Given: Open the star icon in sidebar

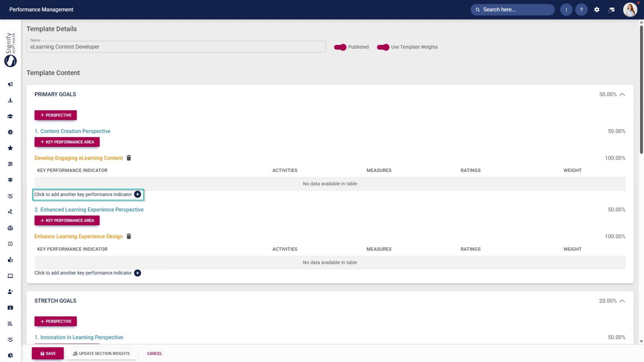Looking at the screenshot, I should click(x=10, y=148).
